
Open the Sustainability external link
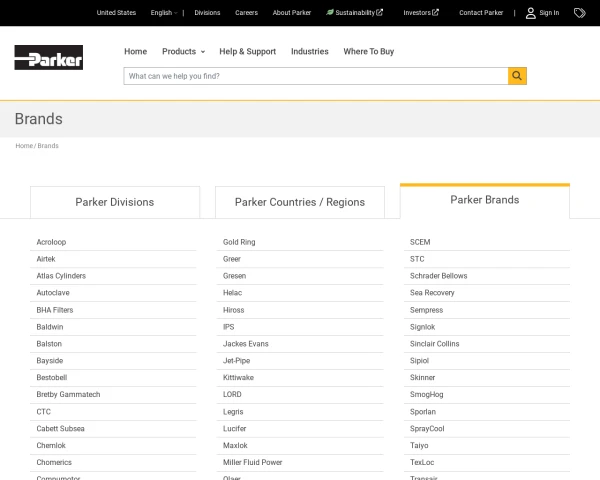point(354,13)
